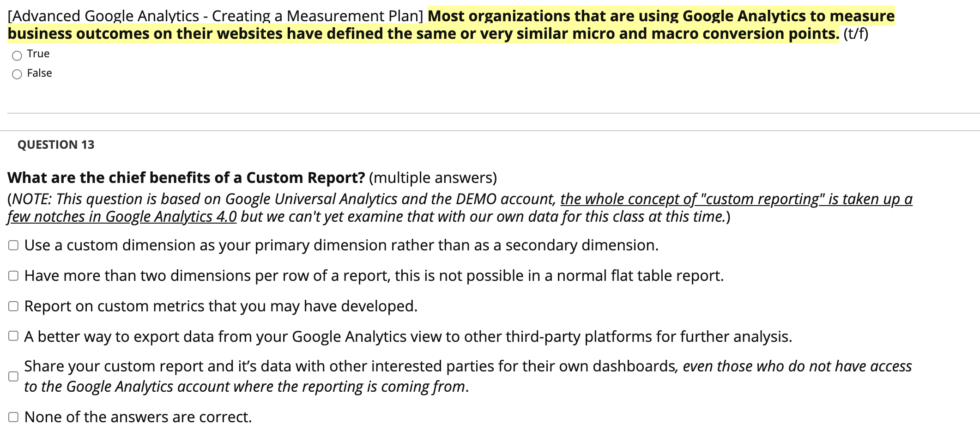Viewport: 980px width, 437px height.
Task: Check 'A better way to export data' option
Action: click(x=13, y=336)
